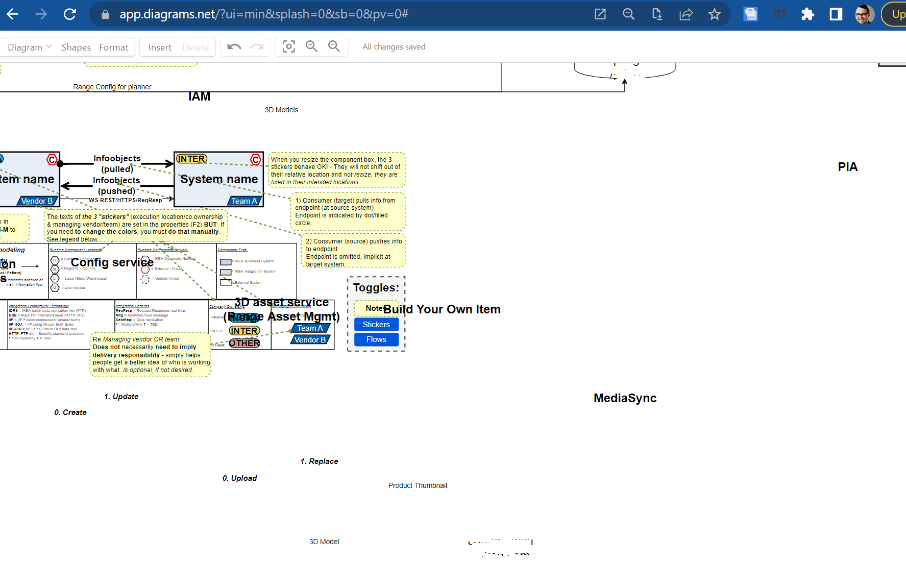906x588 pixels.
Task: Select 'Build Your Own Item' label
Action: (442, 309)
